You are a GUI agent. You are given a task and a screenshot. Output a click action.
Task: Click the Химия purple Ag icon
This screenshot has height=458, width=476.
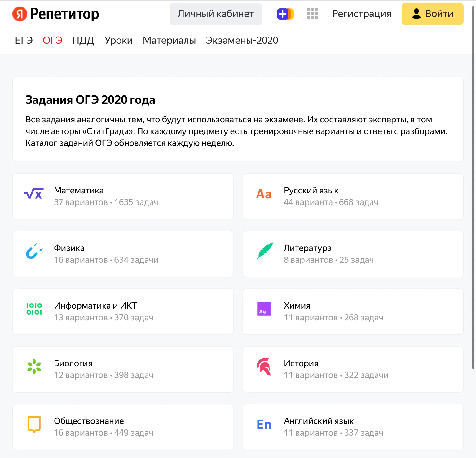point(264,309)
